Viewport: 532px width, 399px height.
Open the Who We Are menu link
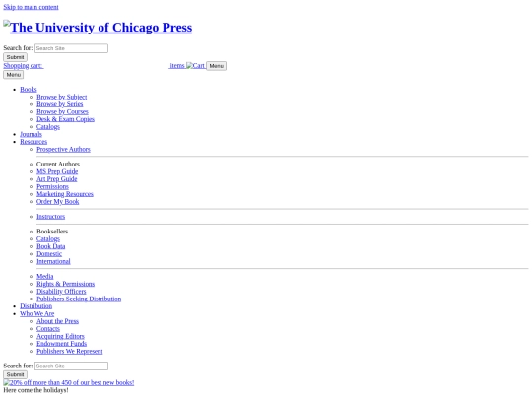click(37, 313)
